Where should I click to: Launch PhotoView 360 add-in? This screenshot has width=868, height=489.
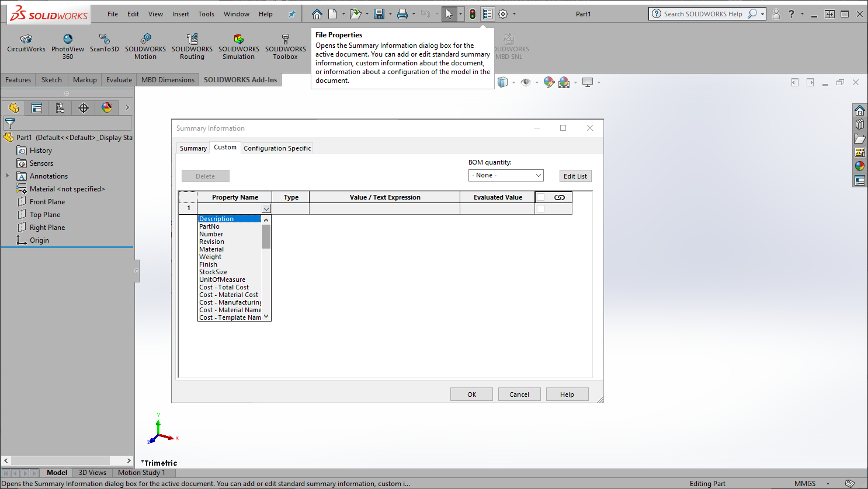68,47
